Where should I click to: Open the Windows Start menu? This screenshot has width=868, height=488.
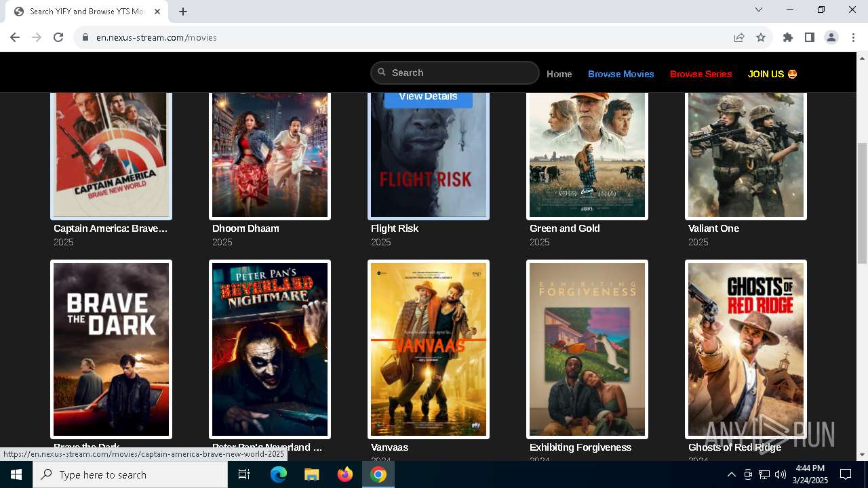click(x=16, y=474)
